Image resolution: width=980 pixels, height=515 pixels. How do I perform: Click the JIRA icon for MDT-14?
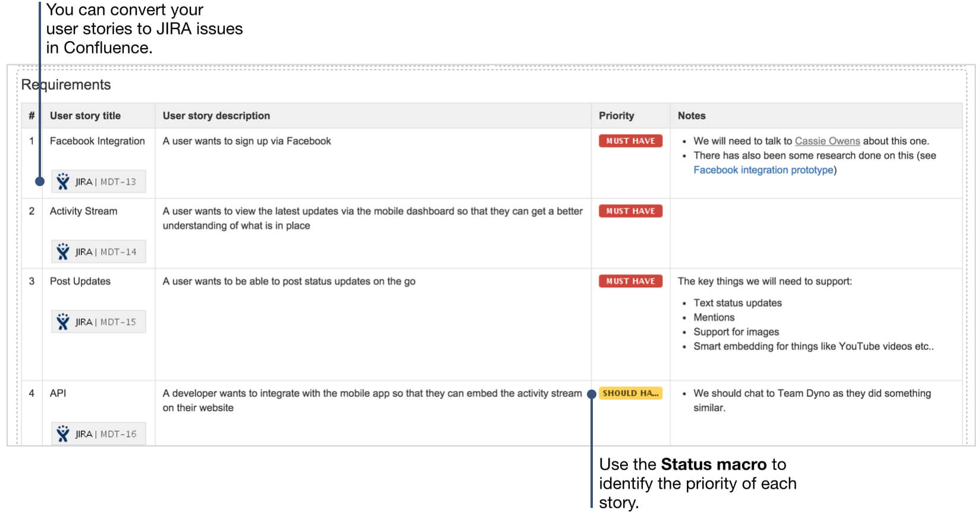tap(63, 252)
